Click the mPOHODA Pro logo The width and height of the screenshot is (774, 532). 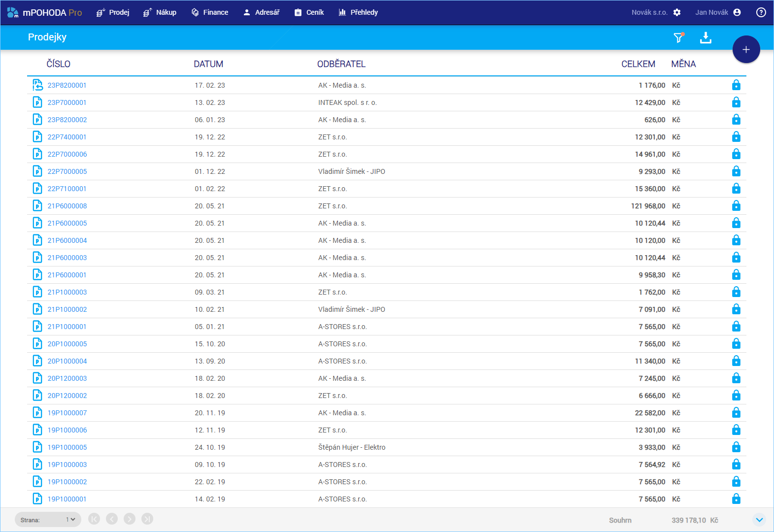pos(44,12)
